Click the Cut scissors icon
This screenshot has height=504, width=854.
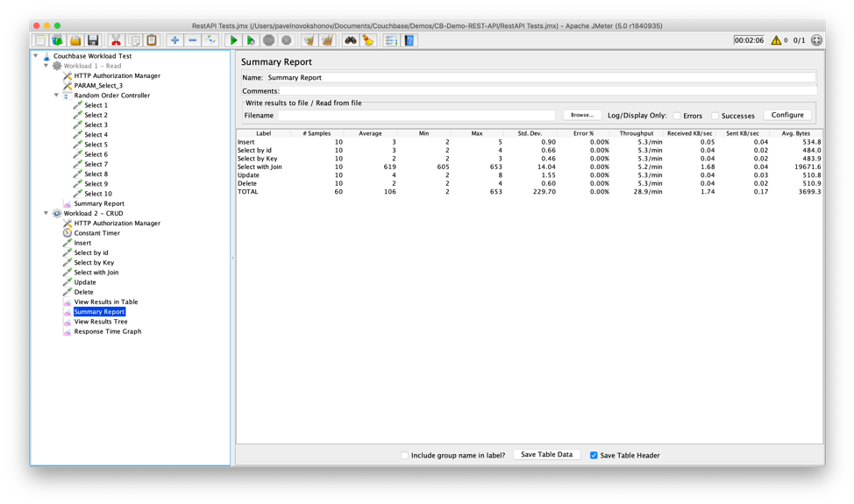pos(116,40)
